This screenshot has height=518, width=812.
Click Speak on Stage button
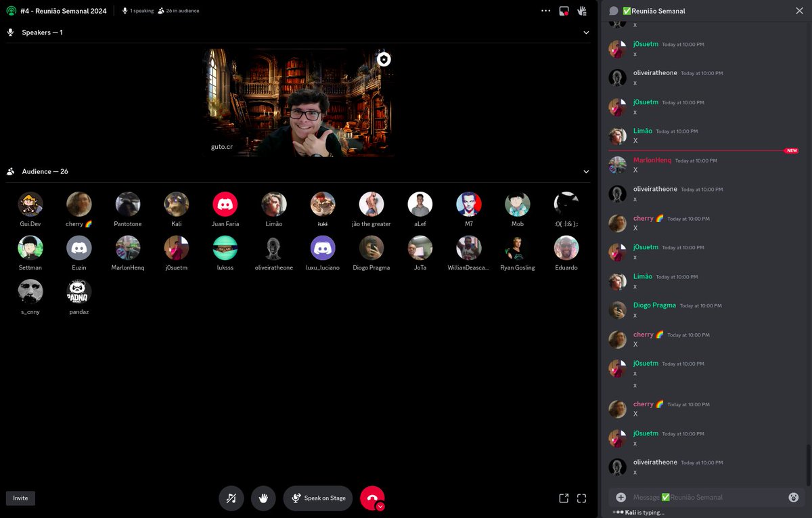pyautogui.click(x=319, y=498)
